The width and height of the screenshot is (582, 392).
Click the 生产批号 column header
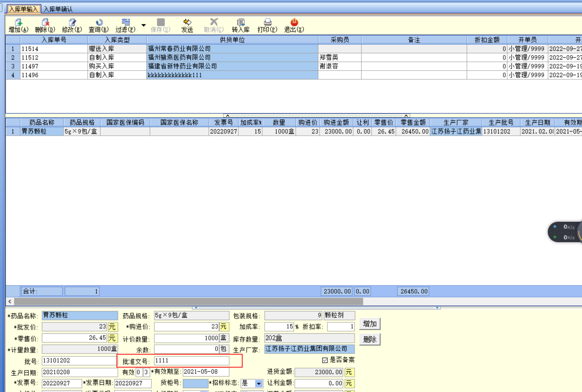click(501, 122)
